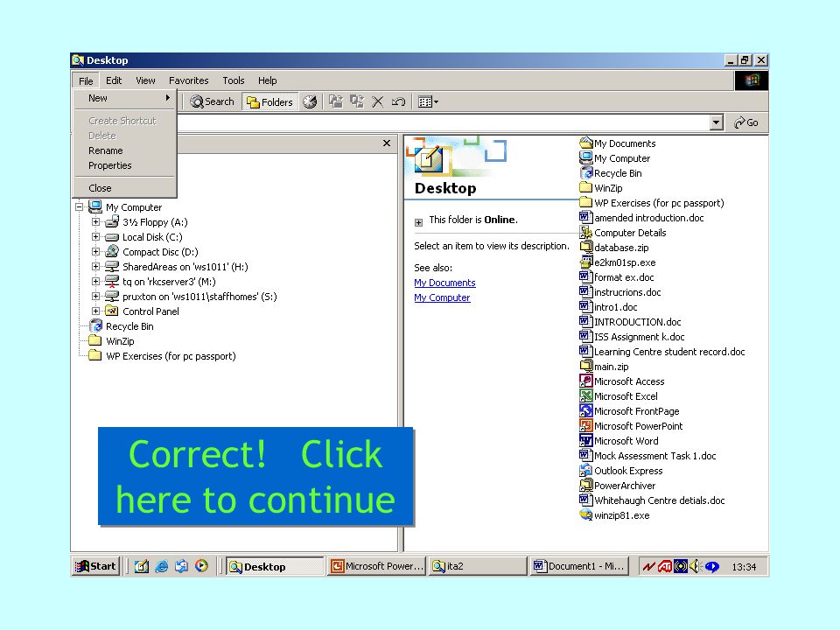
Task: Expand the pruxton staffhomes (S:) node
Action: [96, 297]
